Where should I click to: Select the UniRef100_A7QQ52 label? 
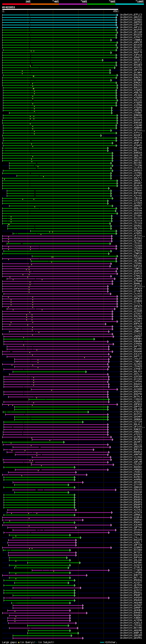click(131, 233)
